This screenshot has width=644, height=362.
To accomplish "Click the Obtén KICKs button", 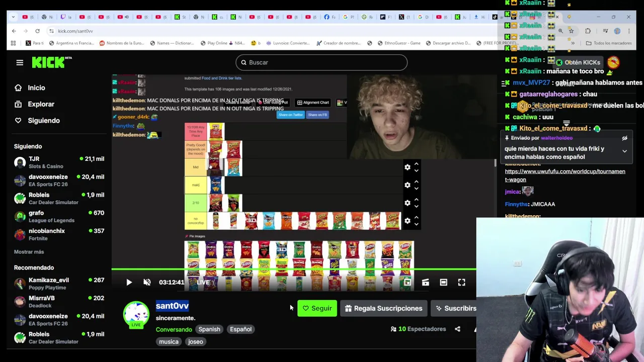I will click(578, 62).
